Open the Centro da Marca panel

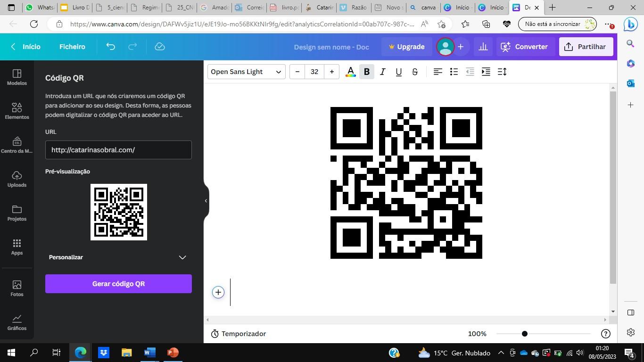pyautogui.click(x=17, y=145)
